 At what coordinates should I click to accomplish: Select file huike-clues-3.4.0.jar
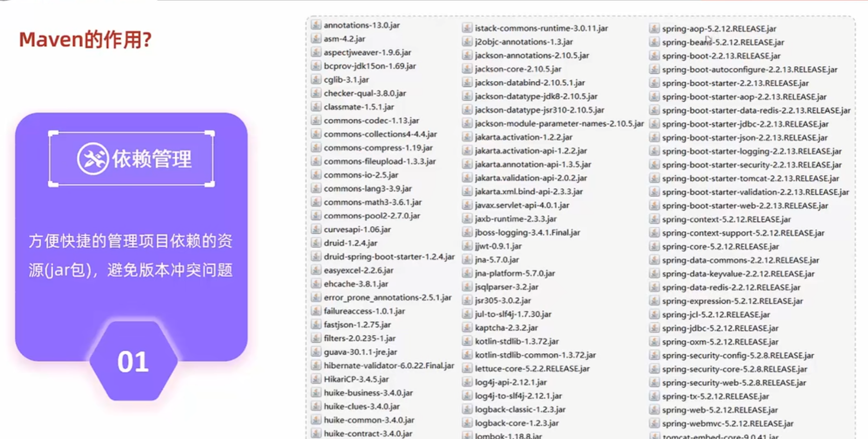362,406
